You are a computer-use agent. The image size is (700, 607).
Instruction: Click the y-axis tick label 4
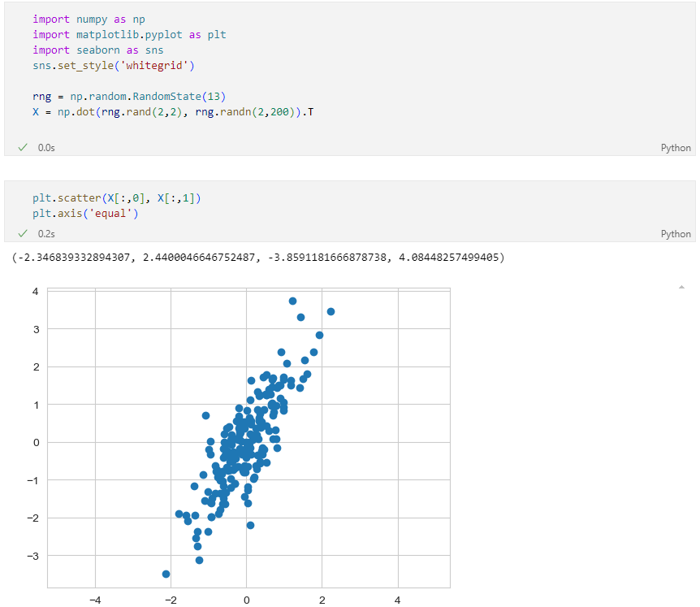click(x=35, y=292)
